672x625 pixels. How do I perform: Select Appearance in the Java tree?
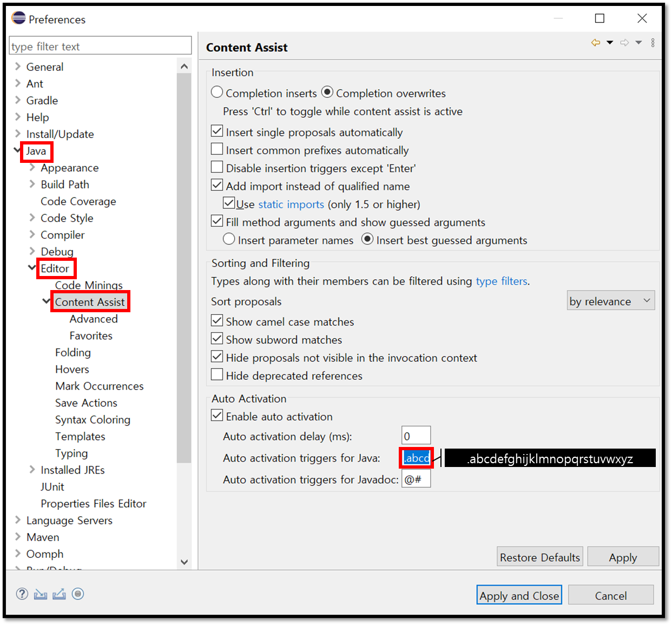pyautogui.click(x=70, y=168)
